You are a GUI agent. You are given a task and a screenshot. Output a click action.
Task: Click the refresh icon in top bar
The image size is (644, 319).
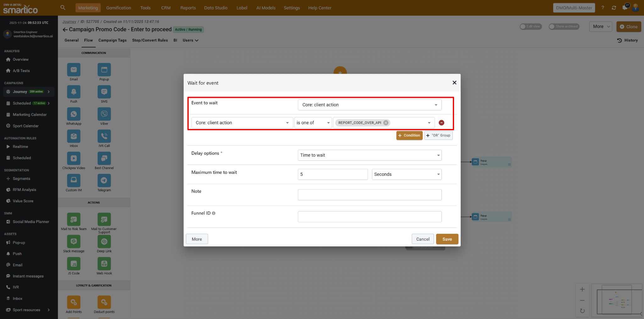click(x=614, y=8)
